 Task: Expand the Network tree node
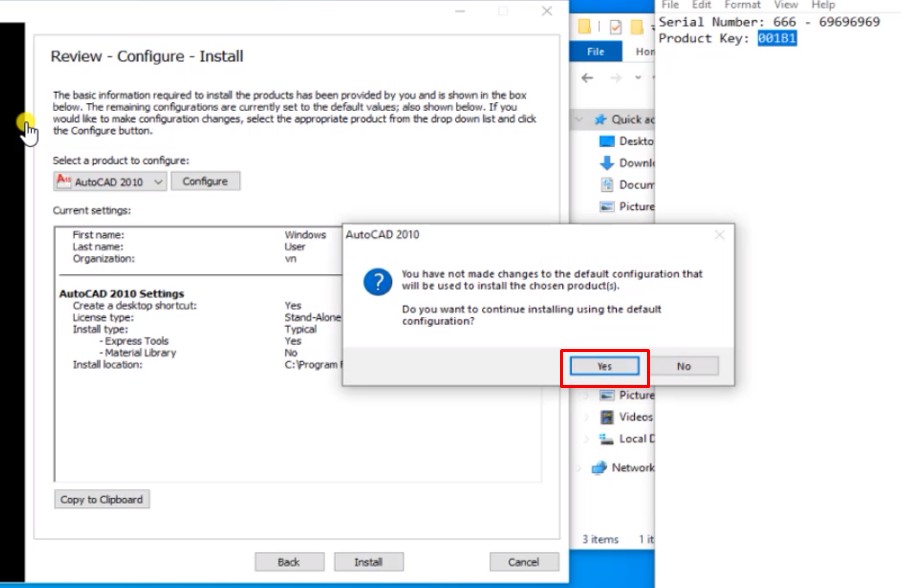tap(579, 468)
